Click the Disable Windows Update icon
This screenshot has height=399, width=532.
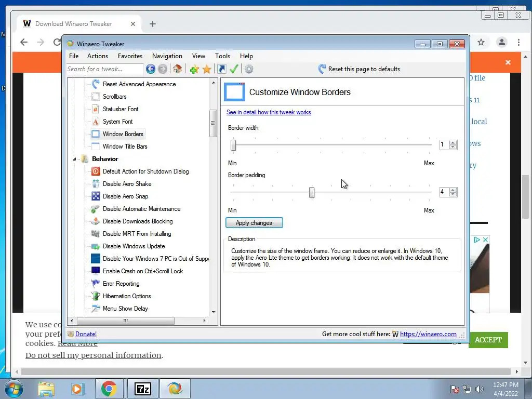96,246
